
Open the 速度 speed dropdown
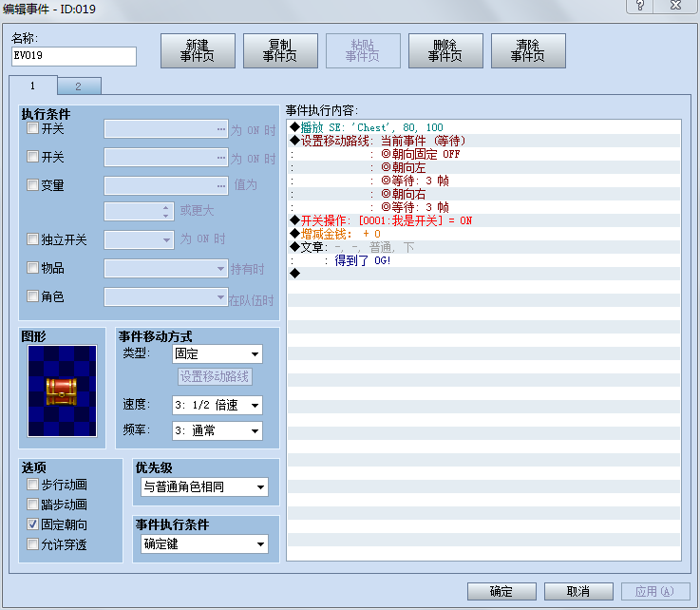218,406
